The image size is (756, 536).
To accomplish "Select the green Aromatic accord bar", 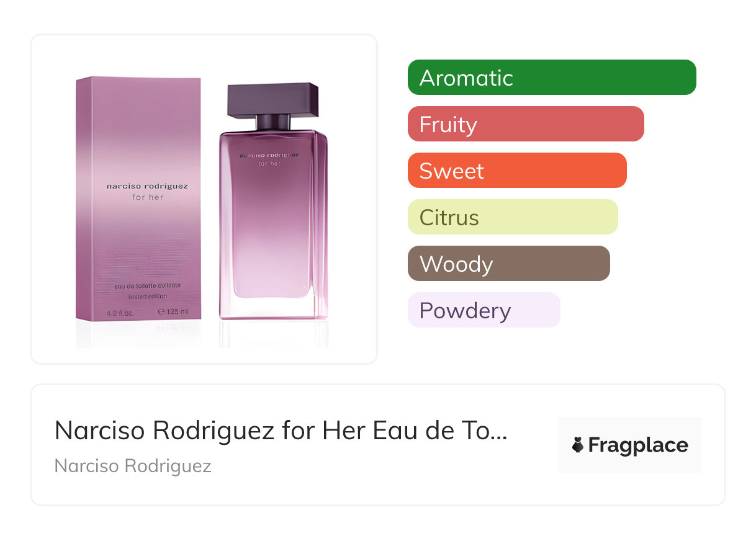I will [x=552, y=78].
